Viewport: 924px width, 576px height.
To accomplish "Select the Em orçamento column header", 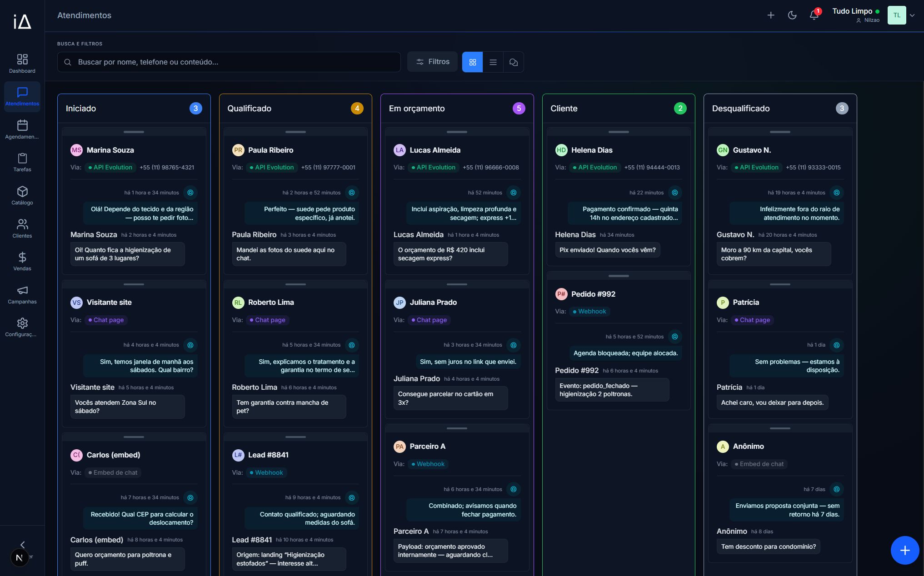I will point(457,109).
